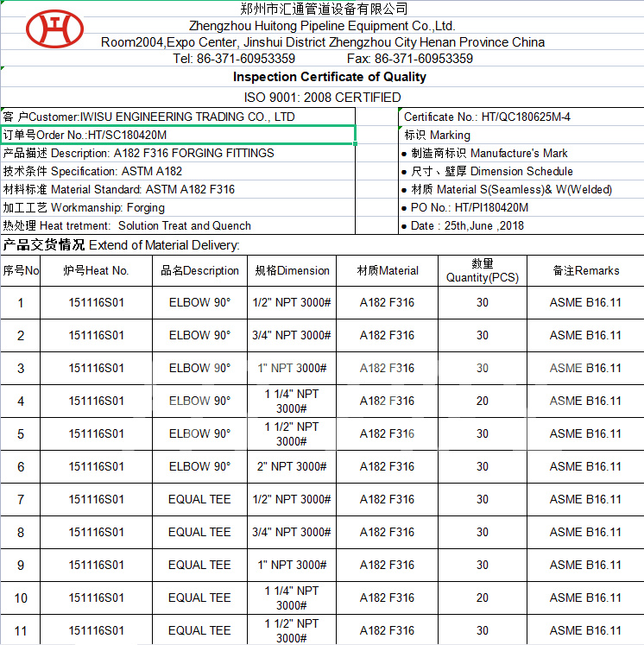This screenshot has width=644, height=645.
Task: Select the Workmanship Forging cell
Action: pos(178,207)
